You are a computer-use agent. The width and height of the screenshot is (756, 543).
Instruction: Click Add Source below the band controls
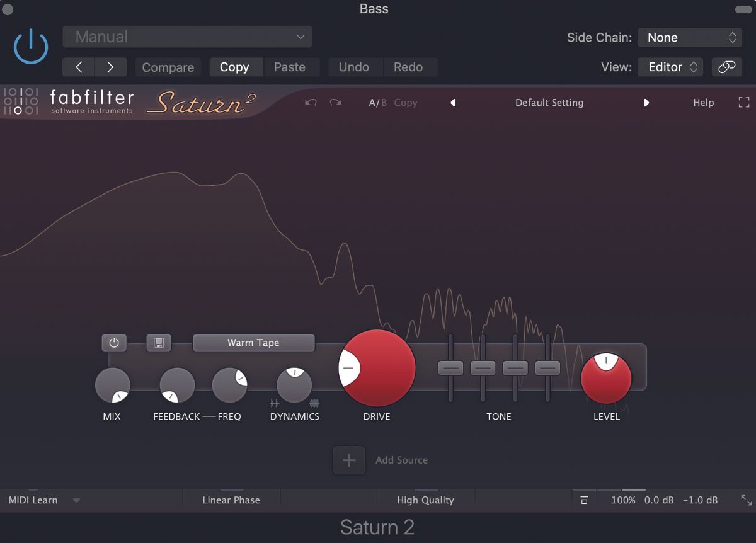[348, 460]
